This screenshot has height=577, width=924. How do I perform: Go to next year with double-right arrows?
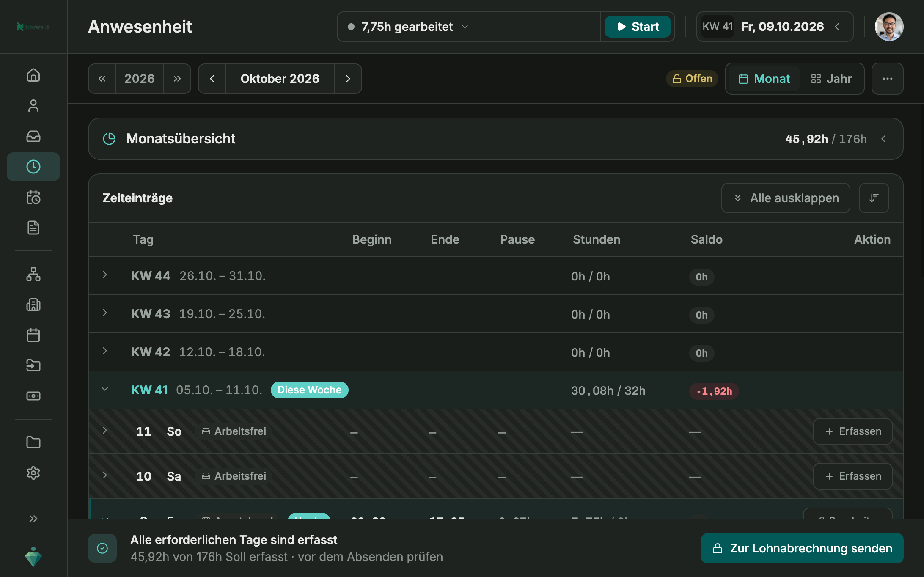pyautogui.click(x=177, y=79)
